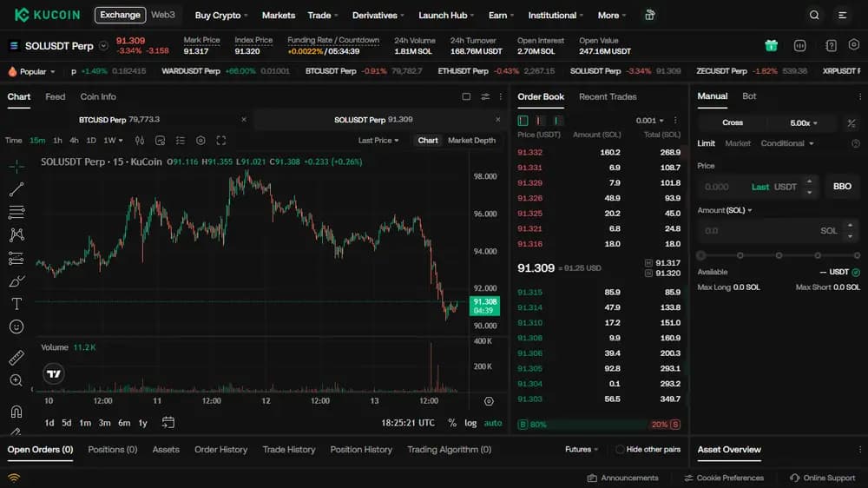Screen dimensions: 868x488
Task: Toggle the Exchange mode button
Action: click(120, 15)
